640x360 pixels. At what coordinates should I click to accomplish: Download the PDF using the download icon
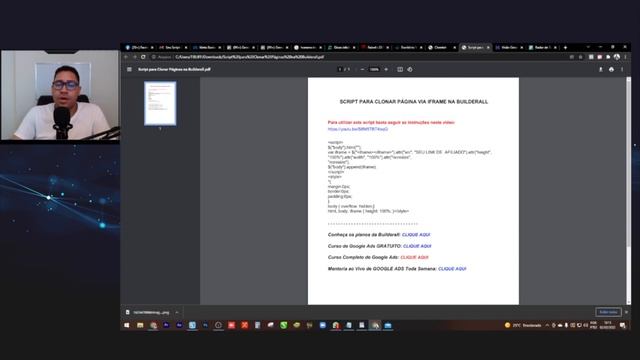600,69
